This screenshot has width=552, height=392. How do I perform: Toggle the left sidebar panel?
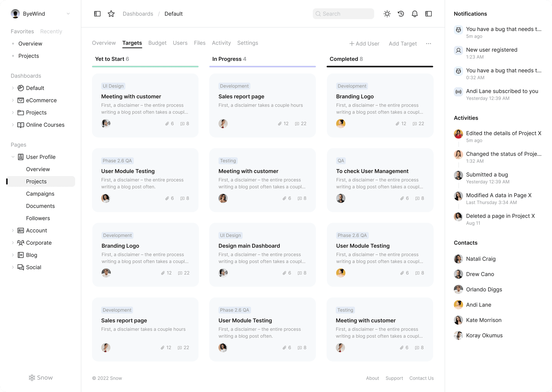click(x=97, y=13)
